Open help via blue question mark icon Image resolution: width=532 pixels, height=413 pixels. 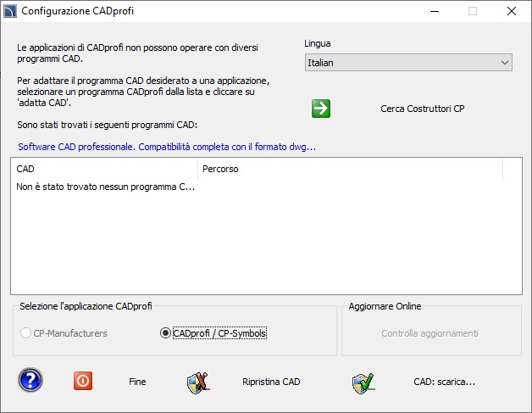[30, 380]
